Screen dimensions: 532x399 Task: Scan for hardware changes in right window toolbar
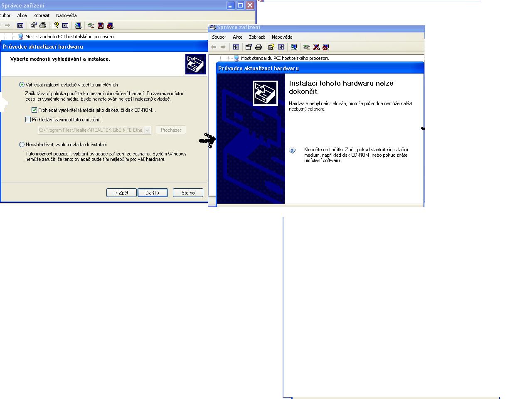click(x=294, y=47)
